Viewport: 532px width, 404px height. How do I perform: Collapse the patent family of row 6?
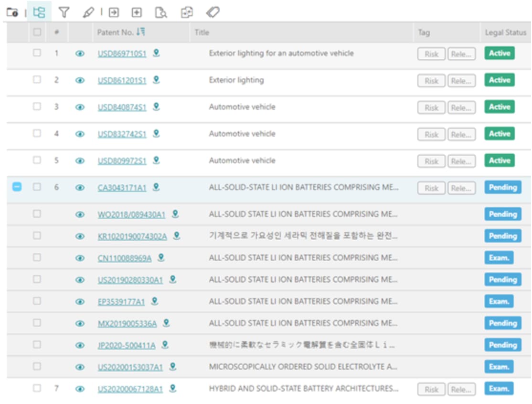point(17,187)
